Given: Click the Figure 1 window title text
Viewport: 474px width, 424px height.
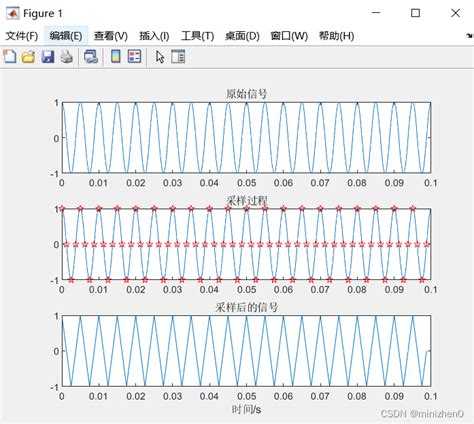Looking at the screenshot, I should [43, 13].
